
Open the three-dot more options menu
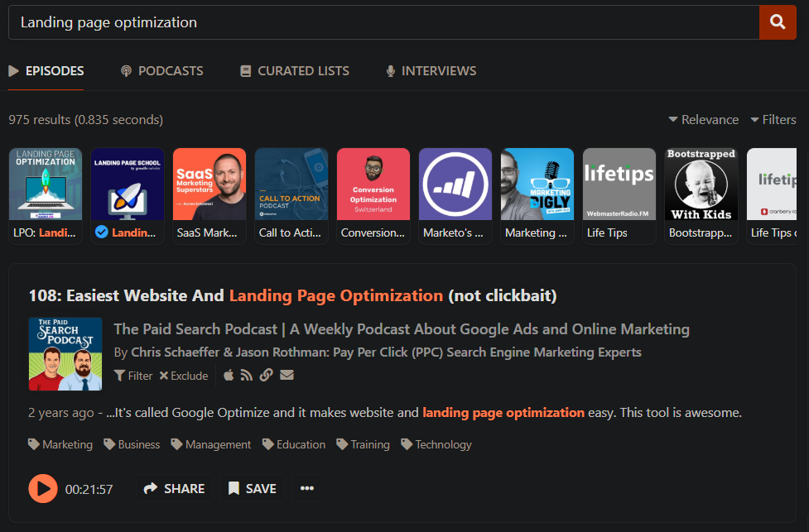(307, 488)
